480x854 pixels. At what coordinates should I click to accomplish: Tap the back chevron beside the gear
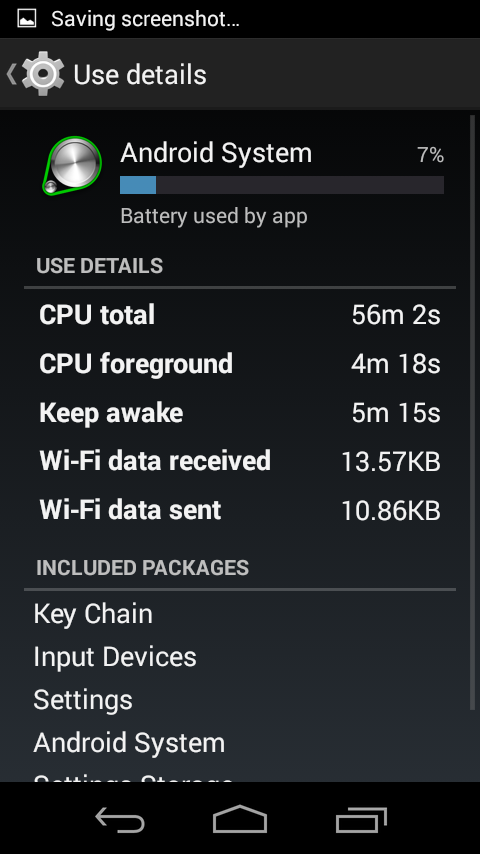point(11,74)
